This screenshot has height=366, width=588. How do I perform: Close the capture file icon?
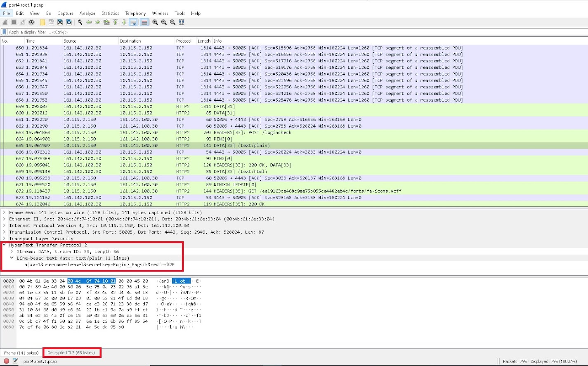pos(60,22)
